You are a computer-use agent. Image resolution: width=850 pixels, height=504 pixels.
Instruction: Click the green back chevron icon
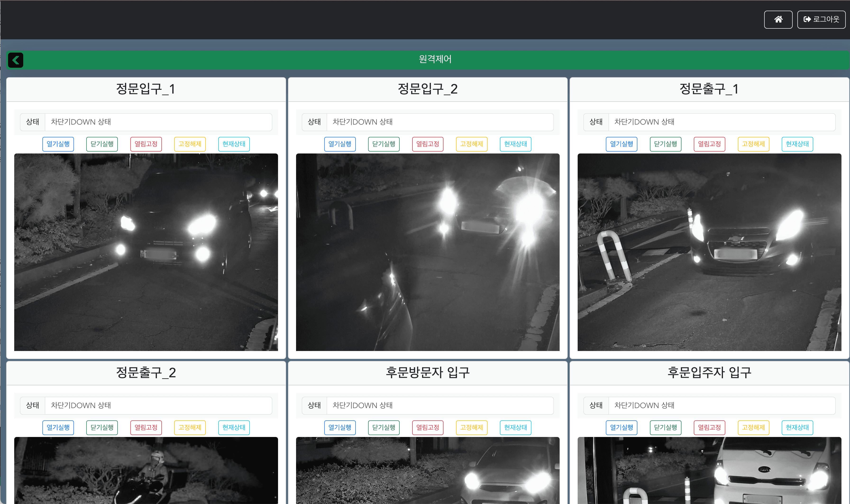click(x=16, y=60)
